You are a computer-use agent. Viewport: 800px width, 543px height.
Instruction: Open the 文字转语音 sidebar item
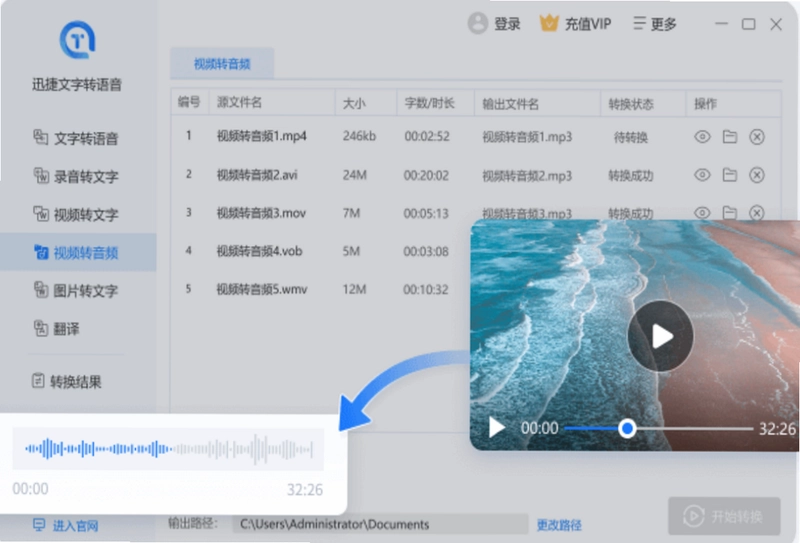[78, 138]
